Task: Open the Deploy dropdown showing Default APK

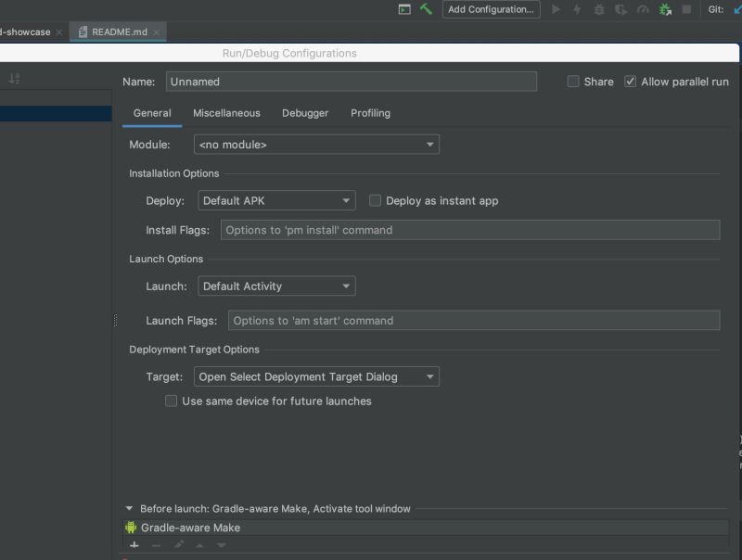Action: pyautogui.click(x=275, y=200)
